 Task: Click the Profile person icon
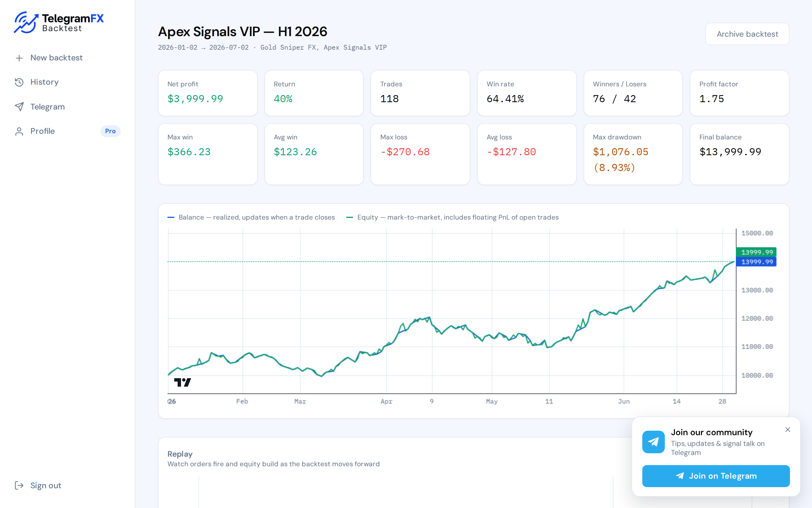pyautogui.click(x=19, y=131)
